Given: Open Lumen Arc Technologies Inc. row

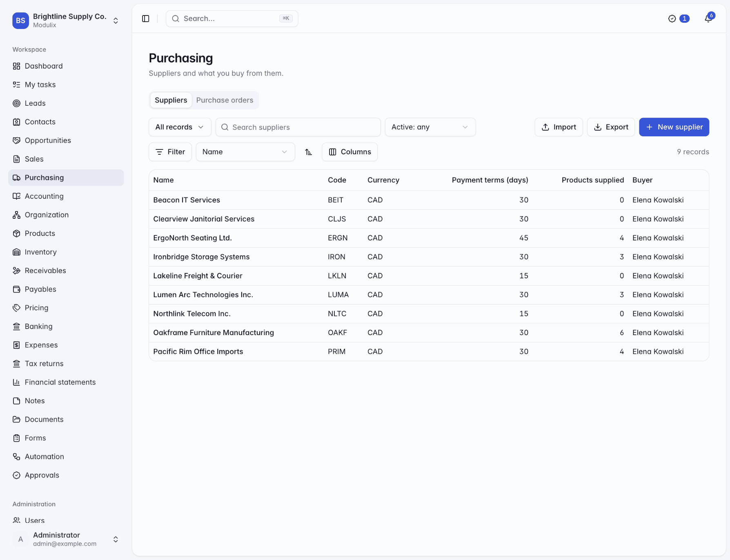Looking at the screenshot, I should (x=429, y=295).
